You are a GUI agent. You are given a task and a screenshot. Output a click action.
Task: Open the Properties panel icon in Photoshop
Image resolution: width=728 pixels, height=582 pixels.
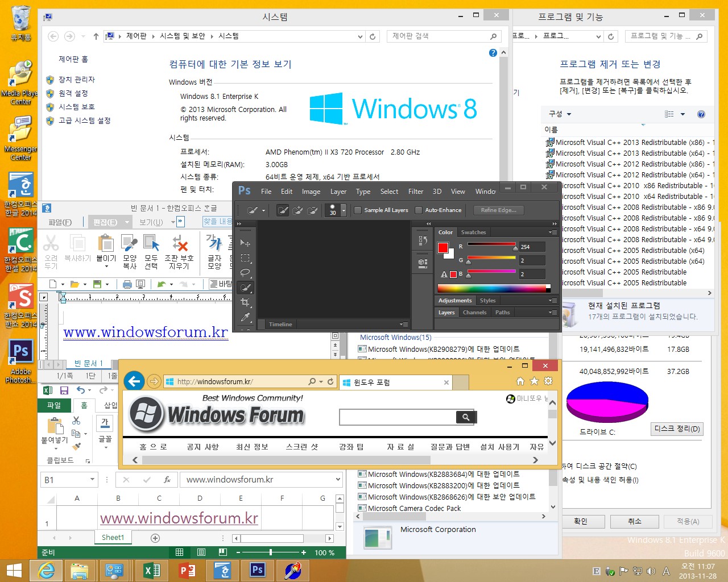[x=423, y=263]
